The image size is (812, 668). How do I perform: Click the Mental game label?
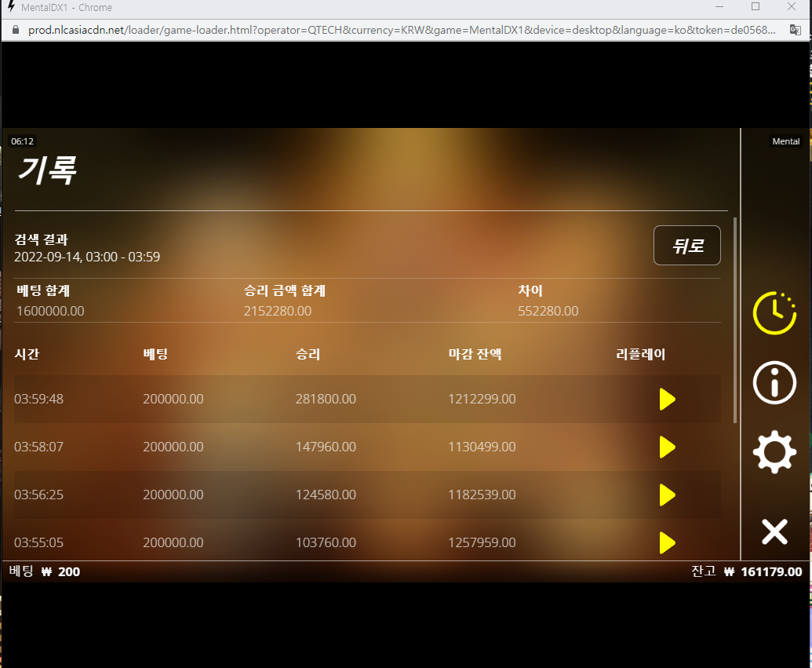click(785, 141)
